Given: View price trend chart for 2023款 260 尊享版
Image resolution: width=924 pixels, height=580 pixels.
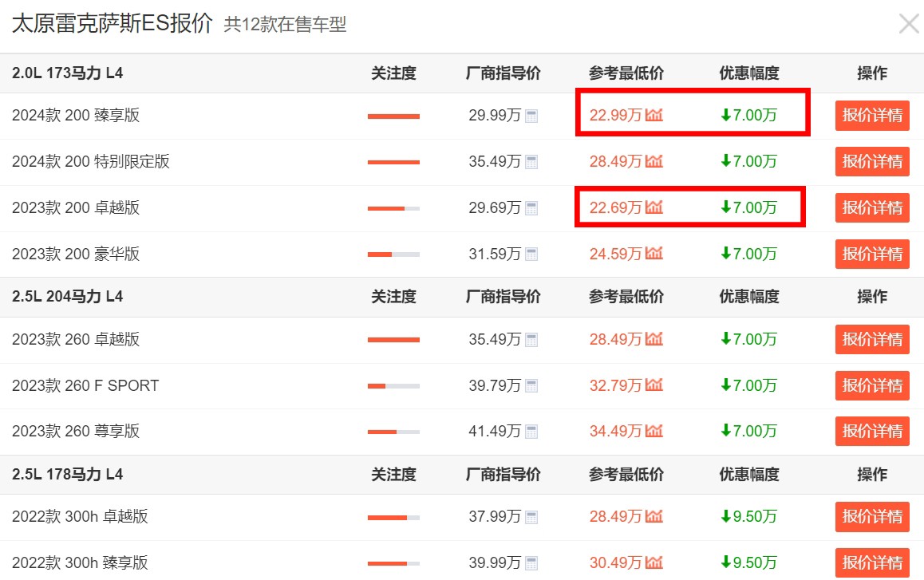Looking at the screenshot, I should coord(654,431).
